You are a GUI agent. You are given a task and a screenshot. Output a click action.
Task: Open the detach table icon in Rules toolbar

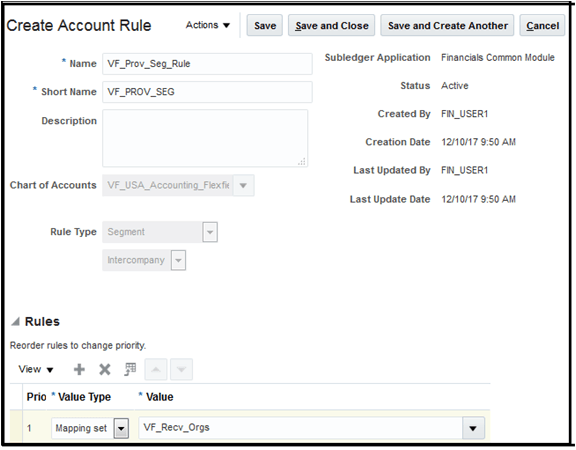pyautogui.click(x=130, y=369)
